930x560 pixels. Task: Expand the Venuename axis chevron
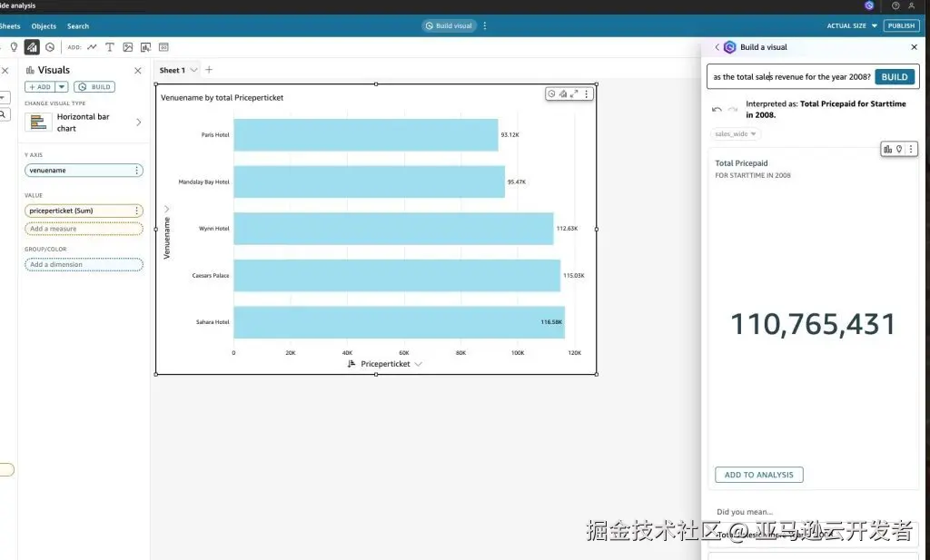click(x=167, y=209)
